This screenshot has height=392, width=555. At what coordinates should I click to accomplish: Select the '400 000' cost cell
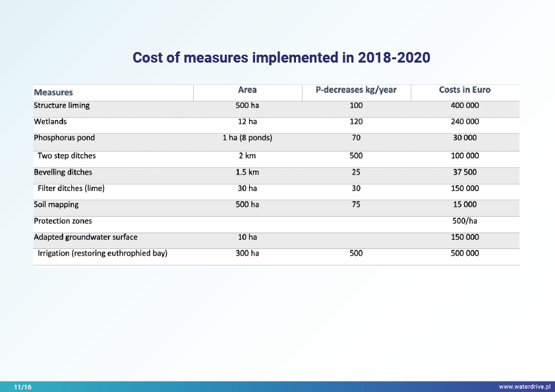[x=465, y=105]
